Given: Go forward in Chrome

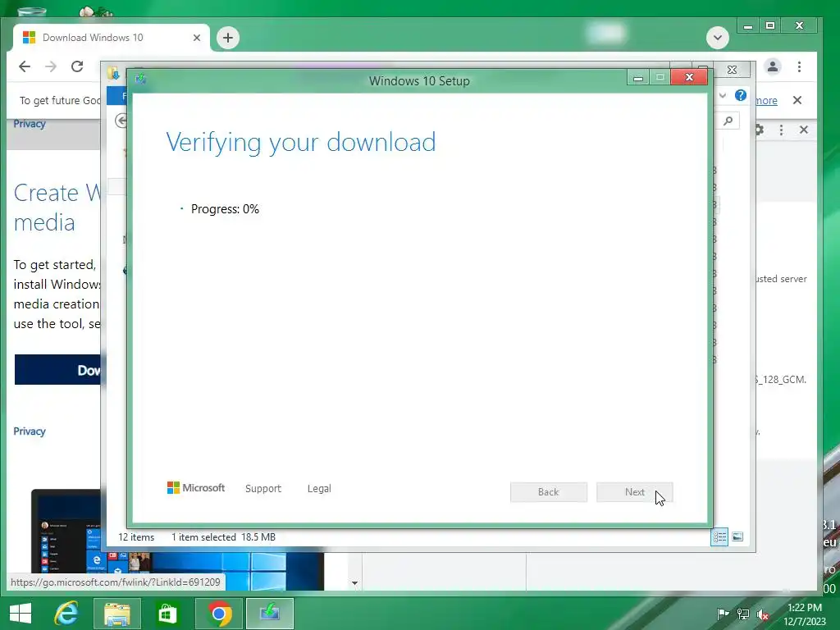Looking at the screenshot, I should pyautogui.click(x=51, y=66).
